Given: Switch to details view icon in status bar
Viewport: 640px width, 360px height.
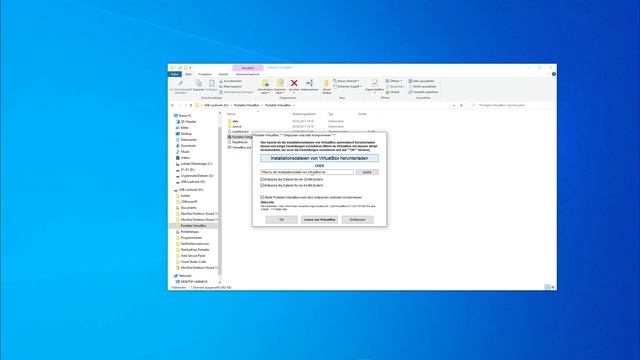Looking at the screenshot, I should (547, 287).
